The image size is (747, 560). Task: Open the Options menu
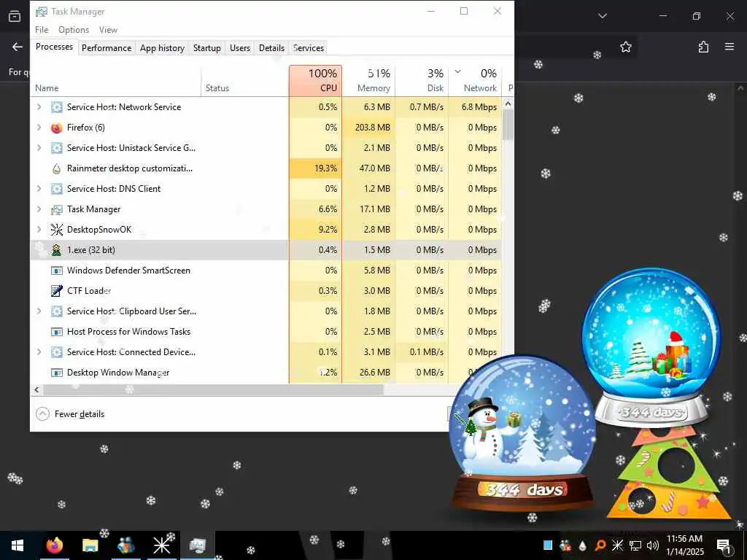click(x=74, y=29)
